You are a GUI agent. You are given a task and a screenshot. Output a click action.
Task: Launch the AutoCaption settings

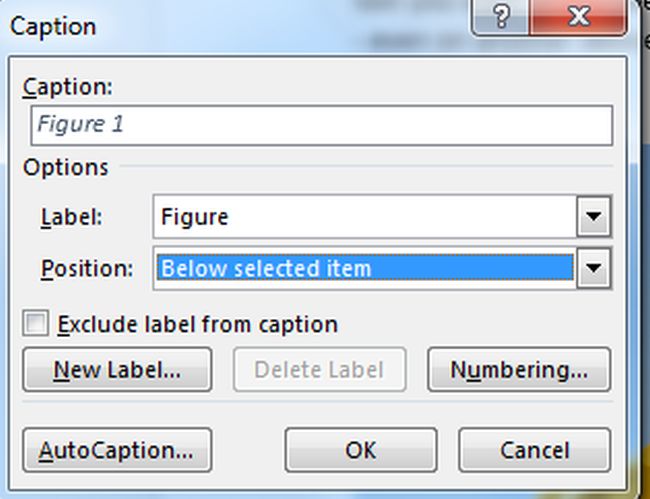coord(116,450)
